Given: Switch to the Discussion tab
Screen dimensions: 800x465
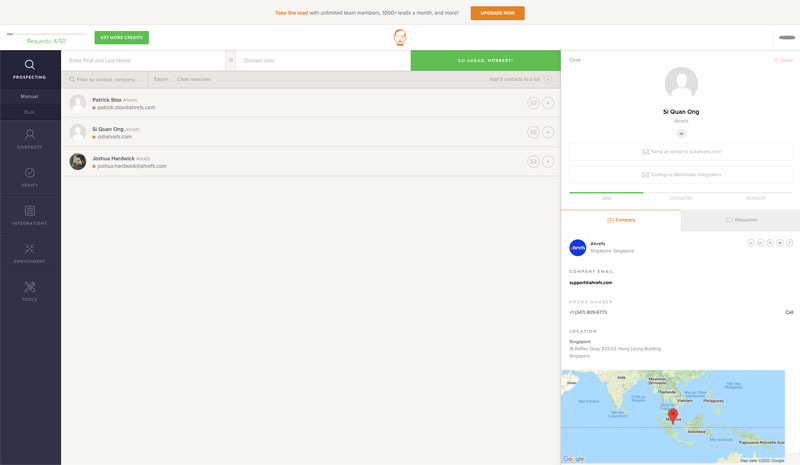Looking at the screenshot, I should (741, 220).
